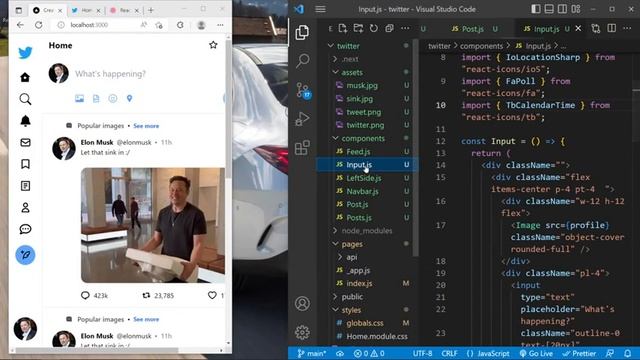This screenshot has height=360, width=640.
Task: Click the main* branch in status bar
Action: click(x=311, y=353)
